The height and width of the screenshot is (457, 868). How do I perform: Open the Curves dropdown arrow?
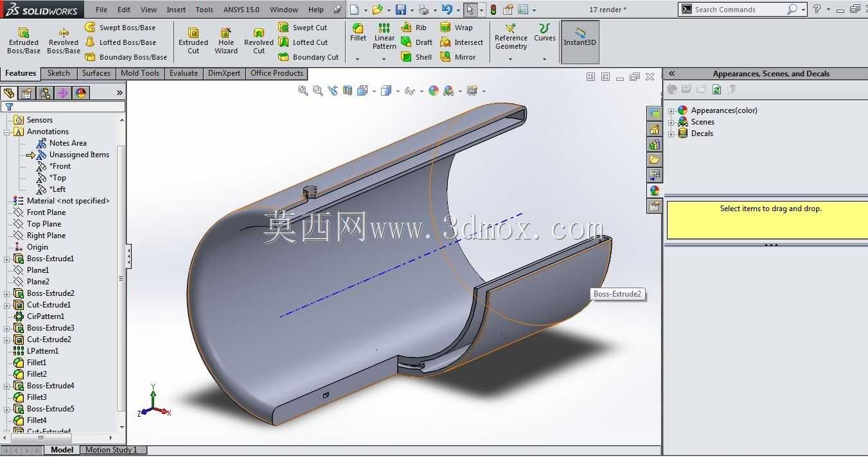pyautogui.click(x=544, y=59)
